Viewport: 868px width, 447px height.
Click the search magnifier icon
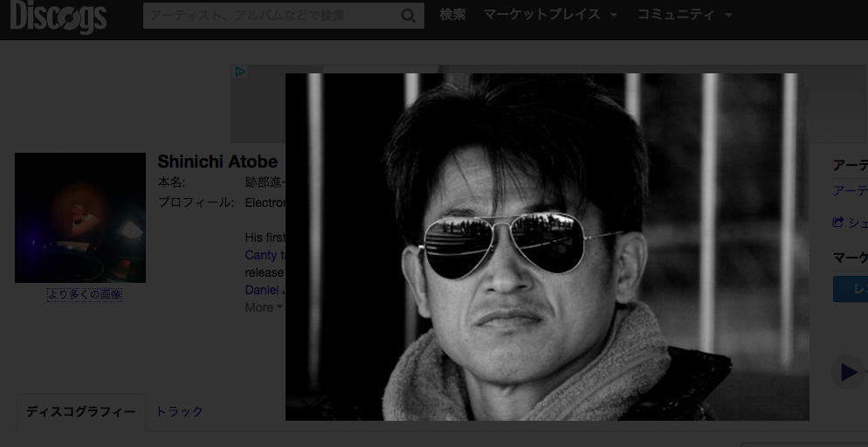409,16
